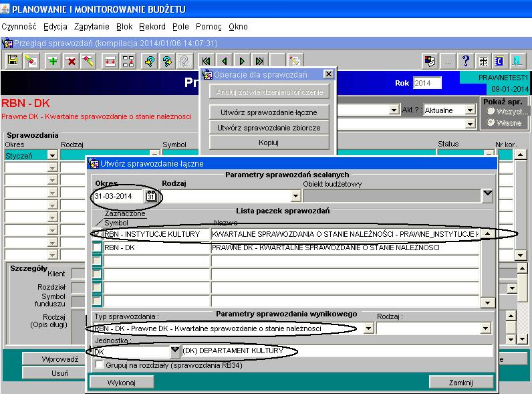Click the Utwórz sprawozdanie łączne button
Screen dimensions: 532x394
269,112
